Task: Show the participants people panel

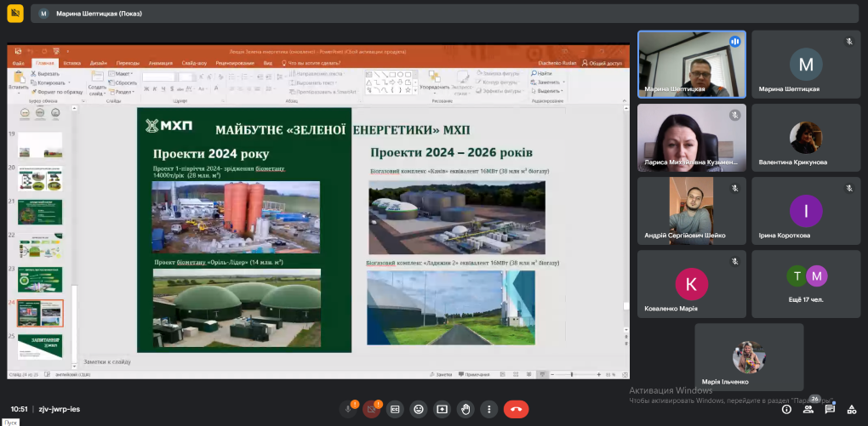Action: click(808, 409)
